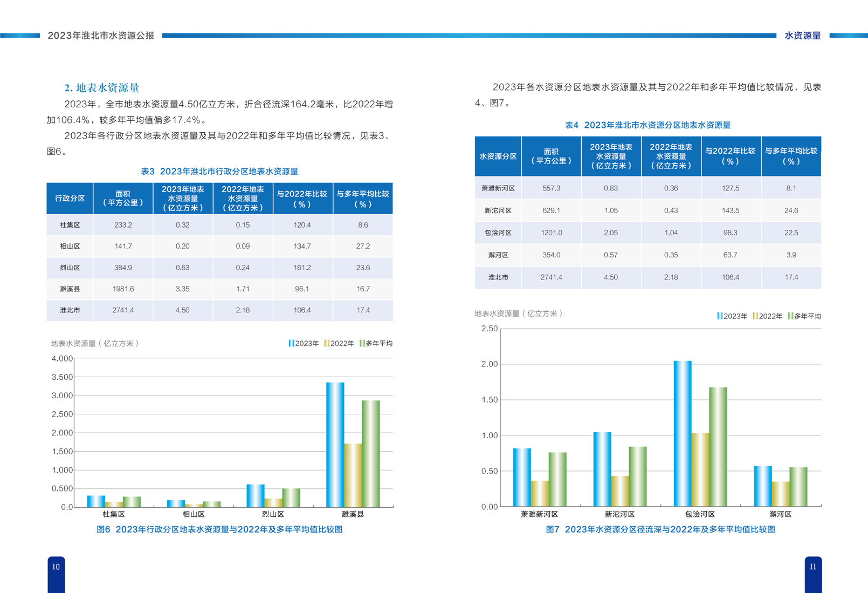The width and height of the screenshot is (868, 593).
Task: Click the cell value '1981.6'
Action: pyautogui.click(x=123, y=289)
